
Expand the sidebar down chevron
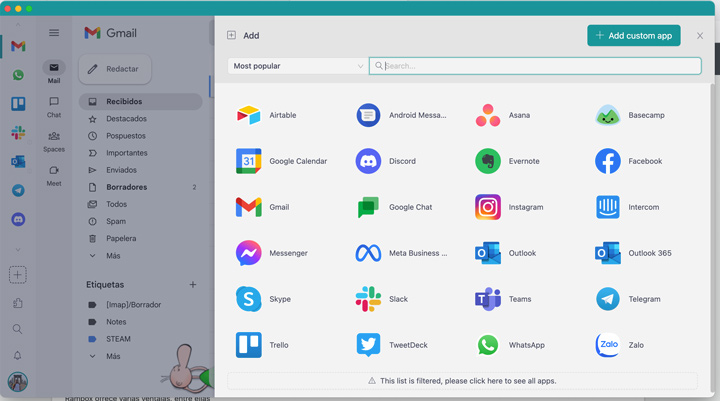coord(18,250)
